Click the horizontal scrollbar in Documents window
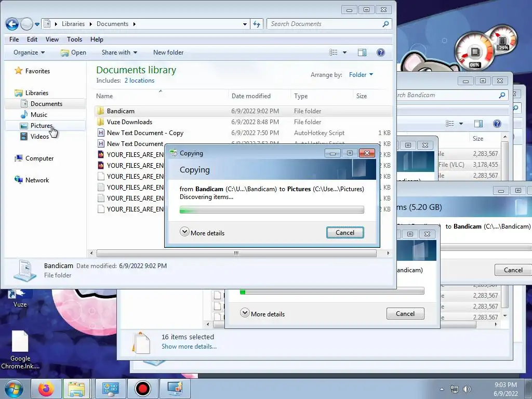The height and width of the screenshot is (399, 532). click(x=236, y=253)
